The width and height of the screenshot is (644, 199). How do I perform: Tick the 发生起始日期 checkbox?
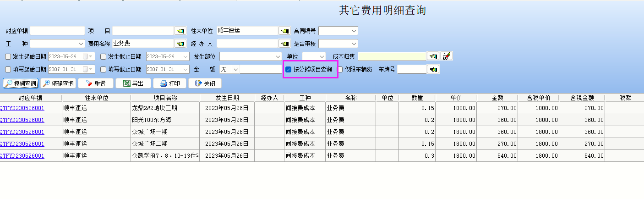pos(8,57)
